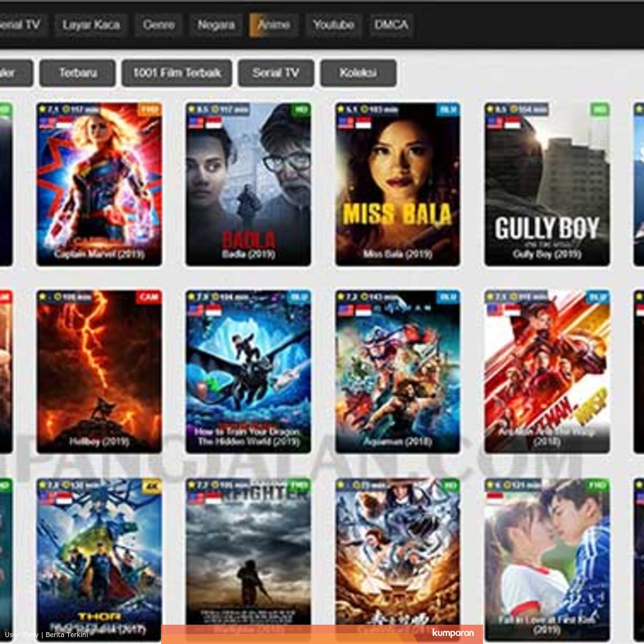Click the star rating on Gully Boy

(496, 109)
